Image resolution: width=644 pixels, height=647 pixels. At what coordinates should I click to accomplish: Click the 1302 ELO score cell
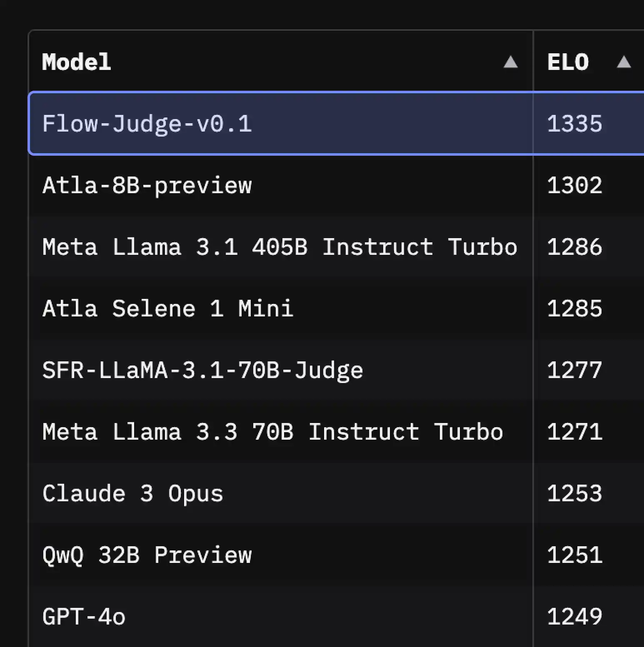click(x=574, y=185)
